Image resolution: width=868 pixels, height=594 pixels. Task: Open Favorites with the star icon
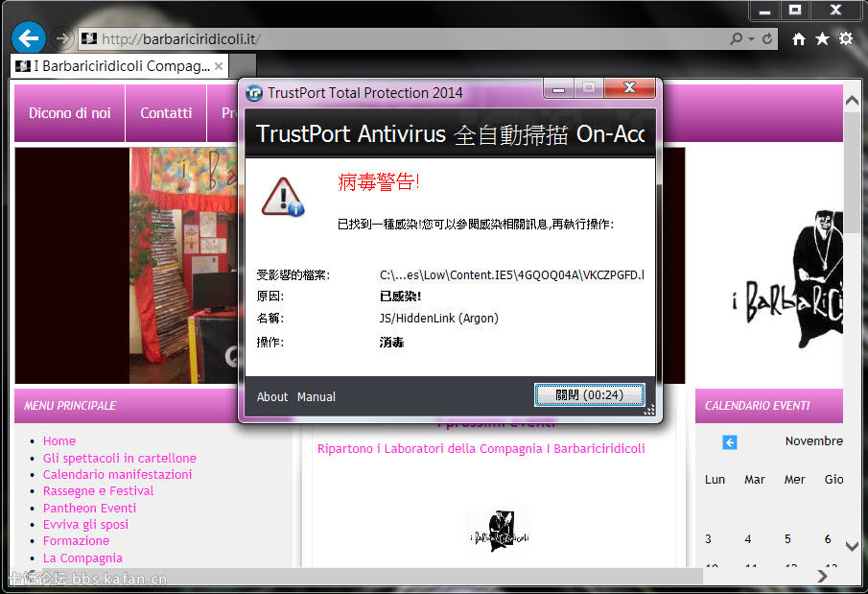coord(822,38)
